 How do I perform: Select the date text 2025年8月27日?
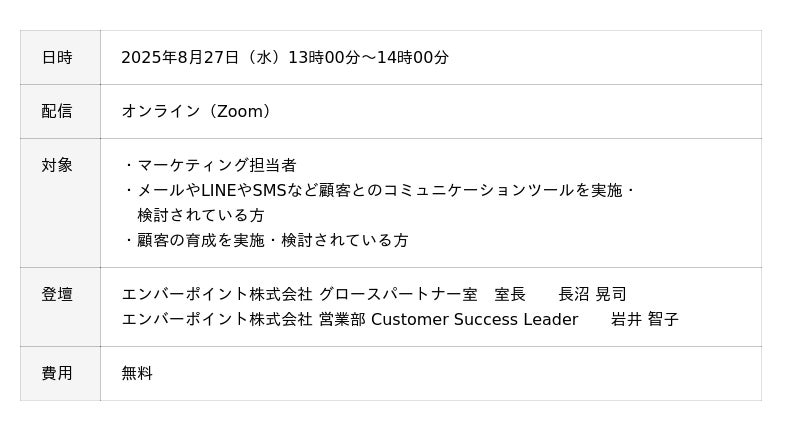(x=180, y=57)
